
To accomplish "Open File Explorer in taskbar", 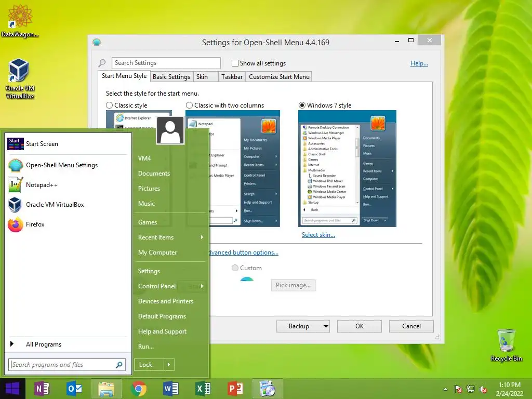I will click(x=106, y=389).
